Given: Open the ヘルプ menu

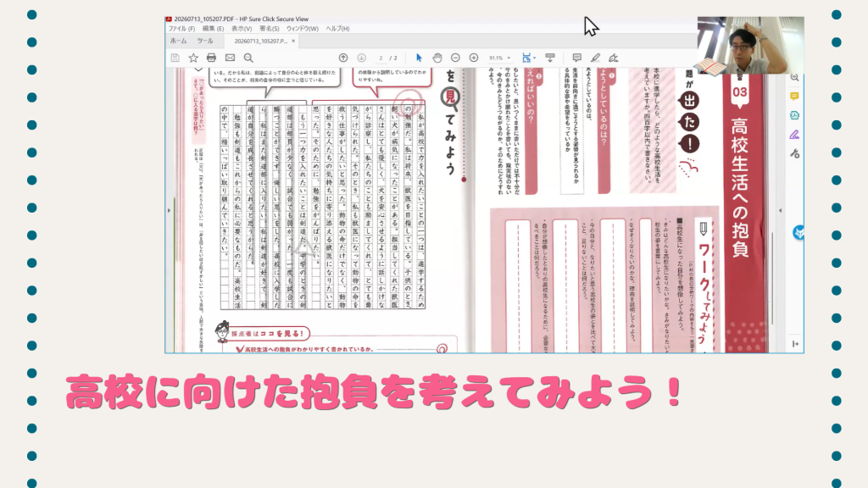Looking at the screenshot, I should [x=337, y=28].
